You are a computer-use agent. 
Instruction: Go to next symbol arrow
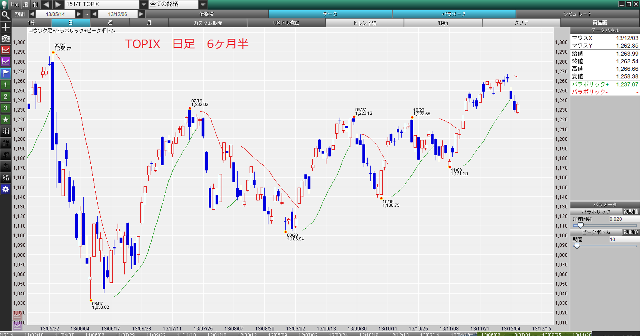pyautogui.click(x=58, y=4)
